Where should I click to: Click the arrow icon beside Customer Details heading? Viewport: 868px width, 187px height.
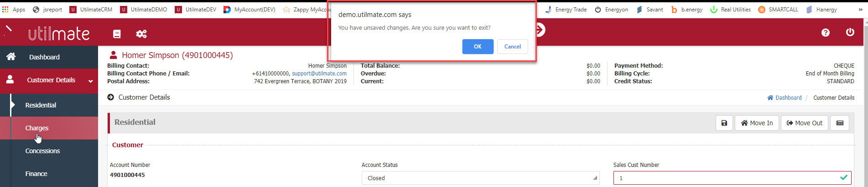coord(110,97)
